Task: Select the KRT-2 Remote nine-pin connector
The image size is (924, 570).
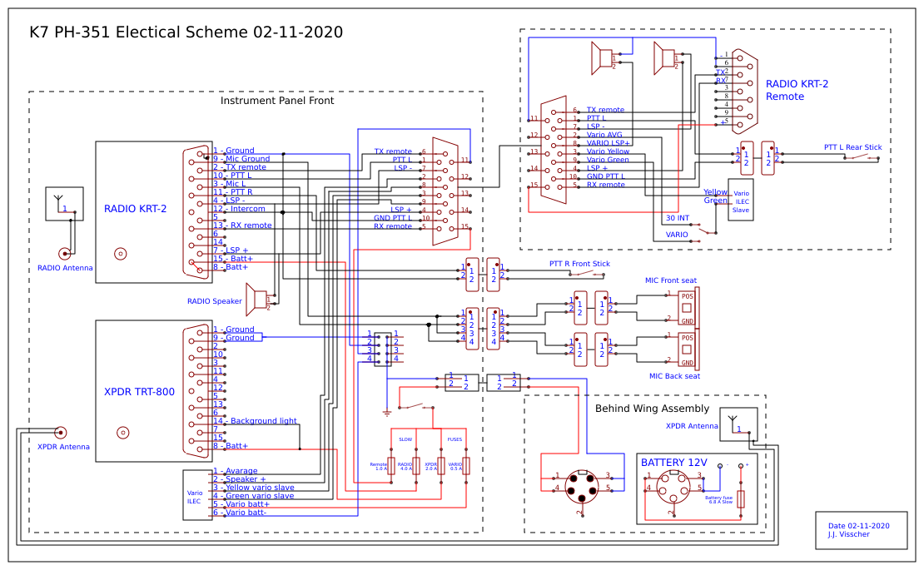Action: 744,92
